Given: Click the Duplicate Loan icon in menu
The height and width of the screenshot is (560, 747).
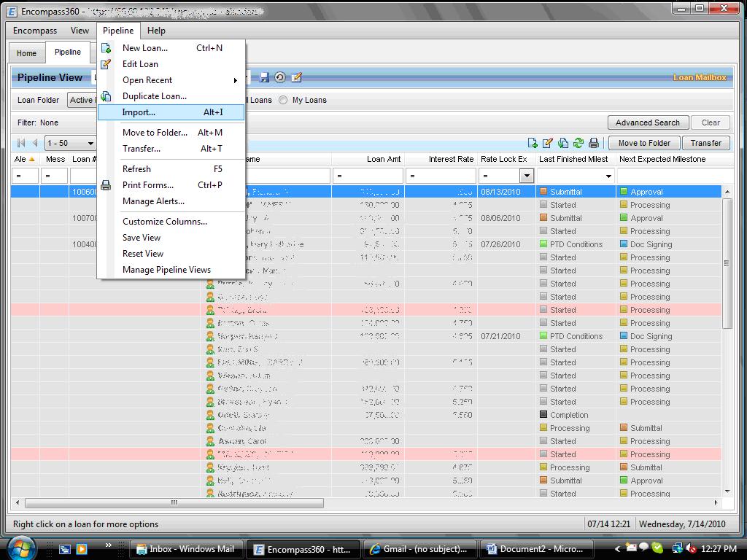Looking at the screenshot, I should 106,96.
